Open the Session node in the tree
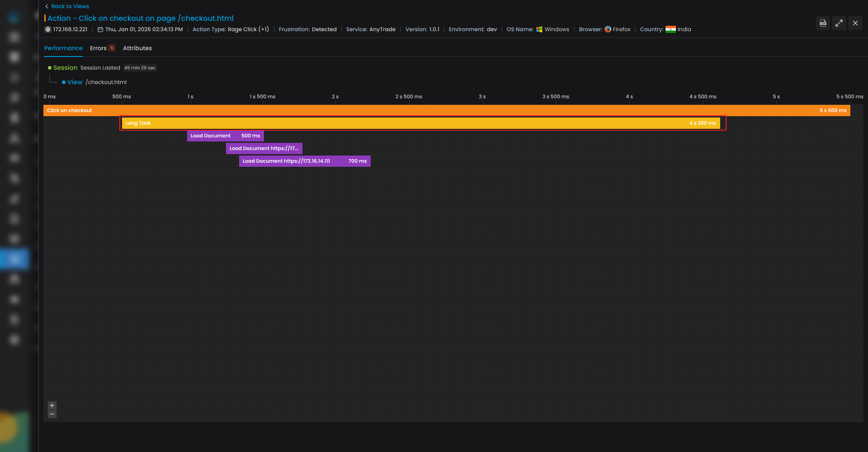 [65, 68]
